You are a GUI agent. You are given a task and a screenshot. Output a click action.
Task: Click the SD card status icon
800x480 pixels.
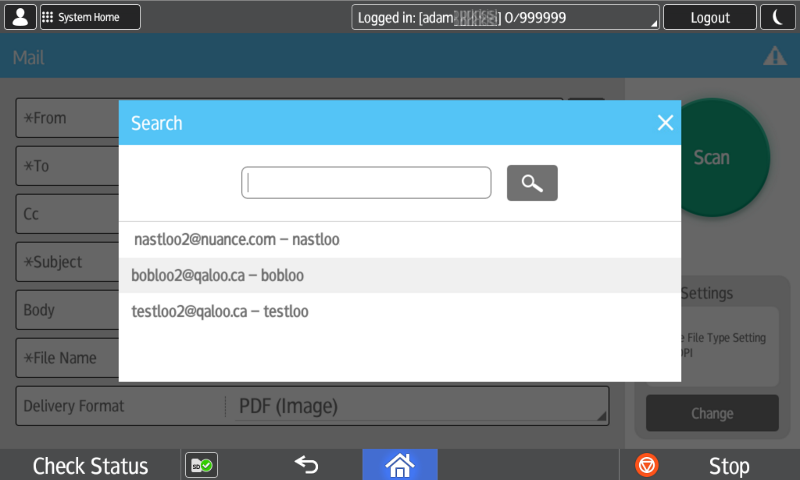pyautogui.click(x=203, y=465)
